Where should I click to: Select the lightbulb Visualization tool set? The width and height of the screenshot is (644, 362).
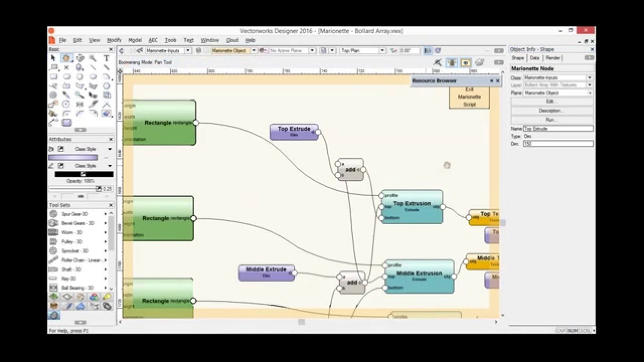pos(107,297)
